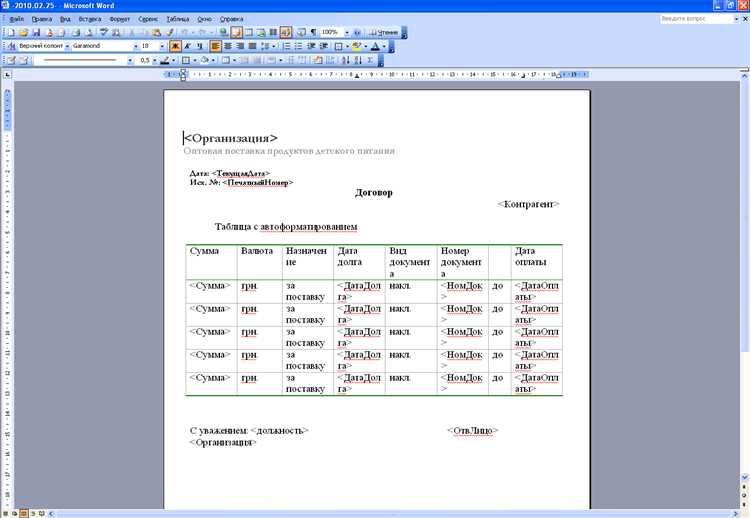750x518 pixels.
Task: Distribute table columns evenly
Action: point(302,60)
